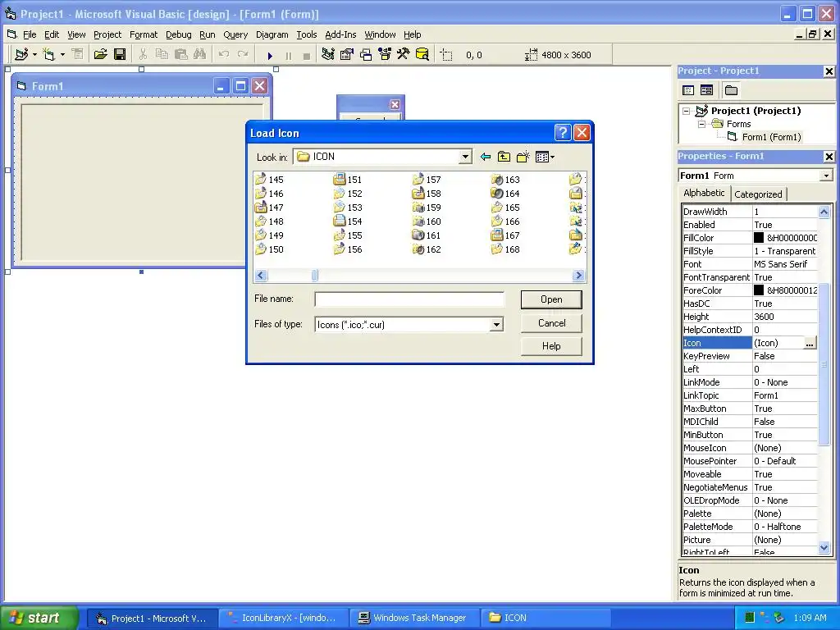Click the Properties list scroll down arrow
Viewport: 840px width, 630px height.
[x=824, y=547]
